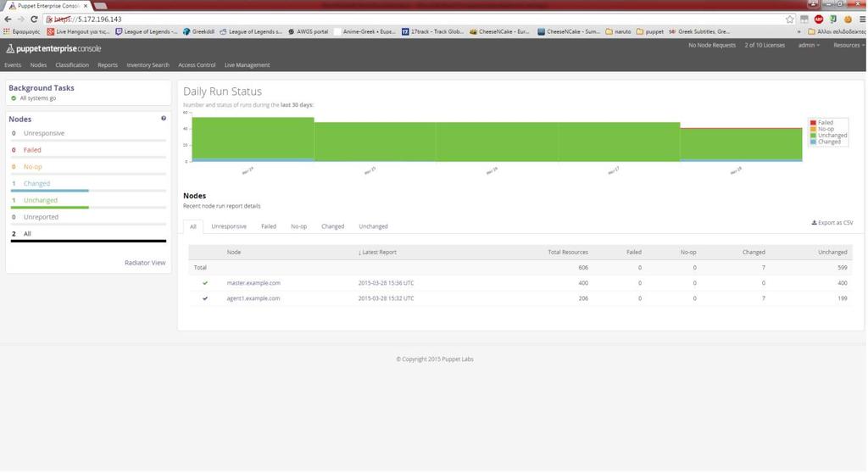The height and width of the screenshot is (473, 868).
Task: Open the Nodes navigation menu
Action: [38, 65]
